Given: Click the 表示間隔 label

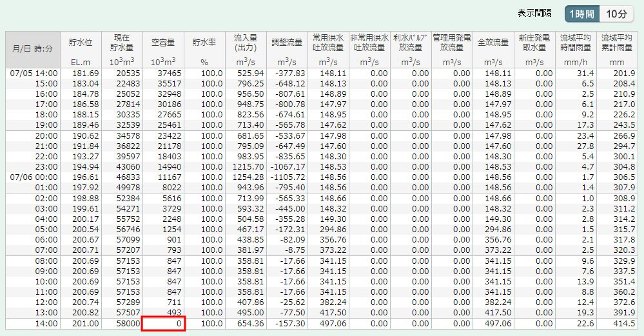Looking at the screenshot, I should point(534,13).
